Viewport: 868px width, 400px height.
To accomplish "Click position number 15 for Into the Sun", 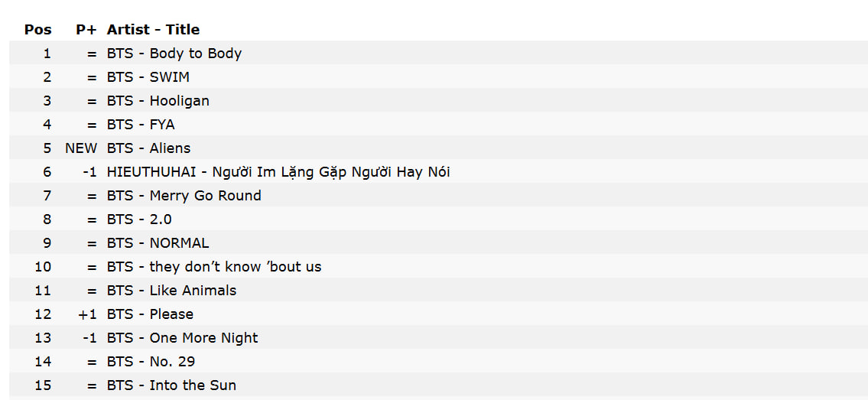I will pyautogui.click(x=43, y=385).
